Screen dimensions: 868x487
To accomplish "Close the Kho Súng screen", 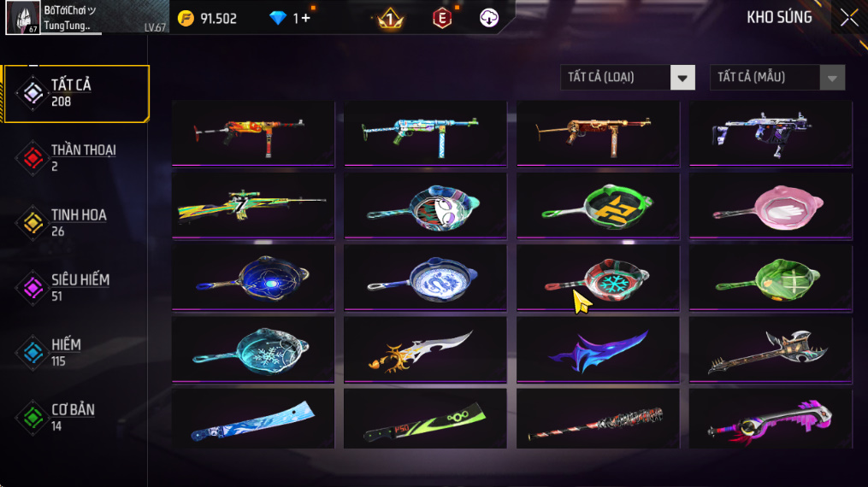I will click(849, 18).
